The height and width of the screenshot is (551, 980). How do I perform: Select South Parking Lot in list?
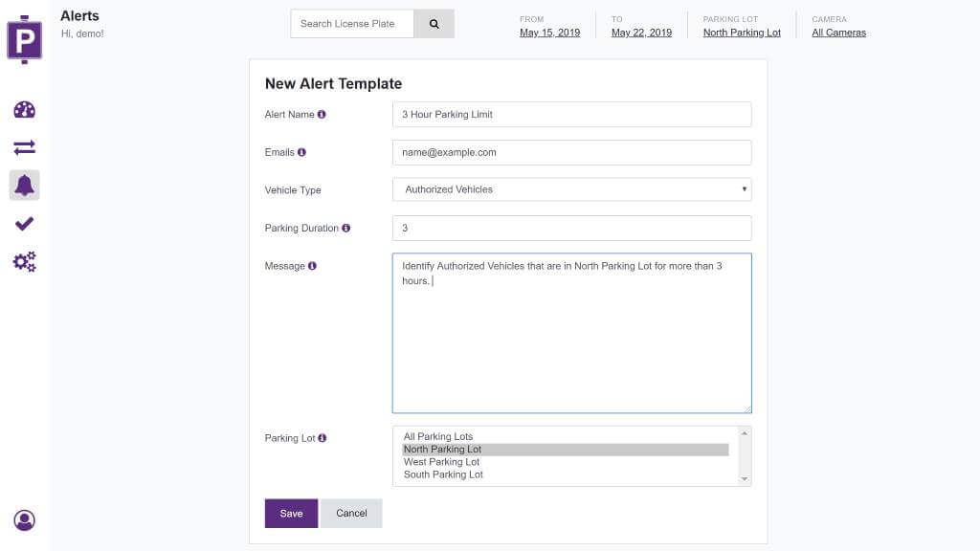443,474
